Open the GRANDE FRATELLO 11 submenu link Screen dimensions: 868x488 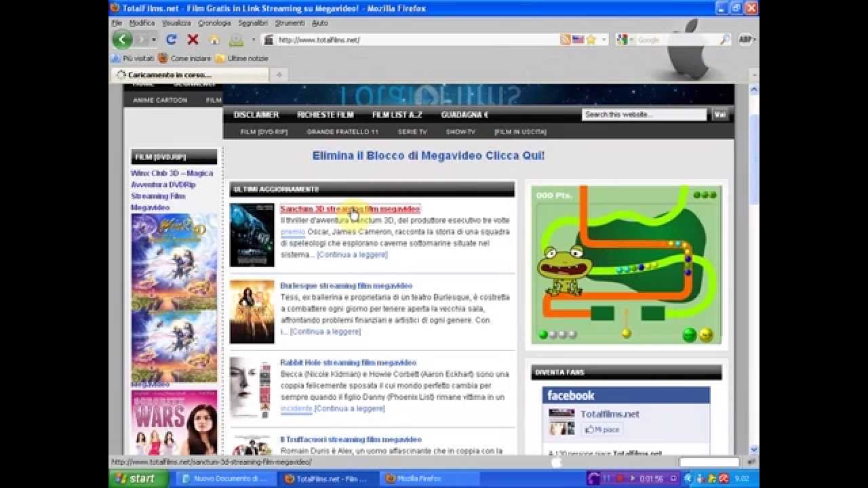(x=342, y=131)
